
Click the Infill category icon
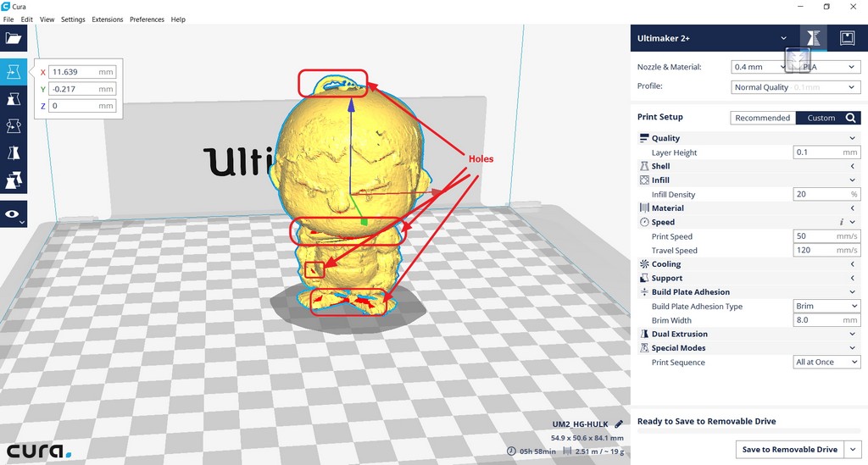coord(644,180)
